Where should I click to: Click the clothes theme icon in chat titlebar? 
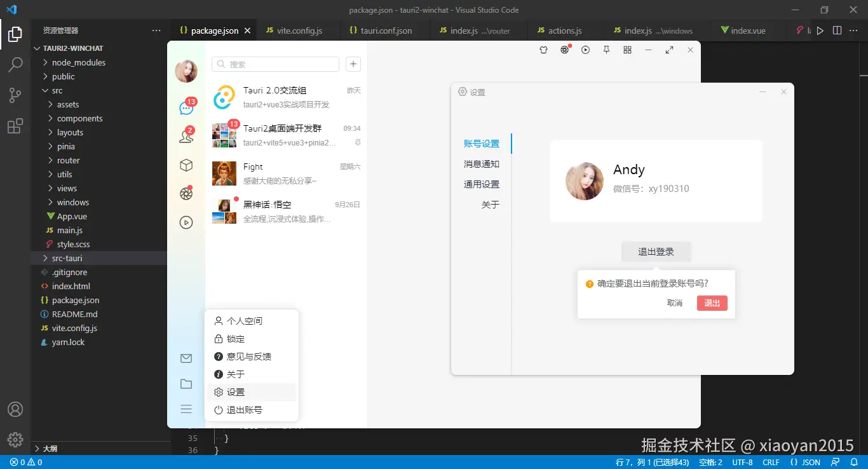[x=543, y=50]
